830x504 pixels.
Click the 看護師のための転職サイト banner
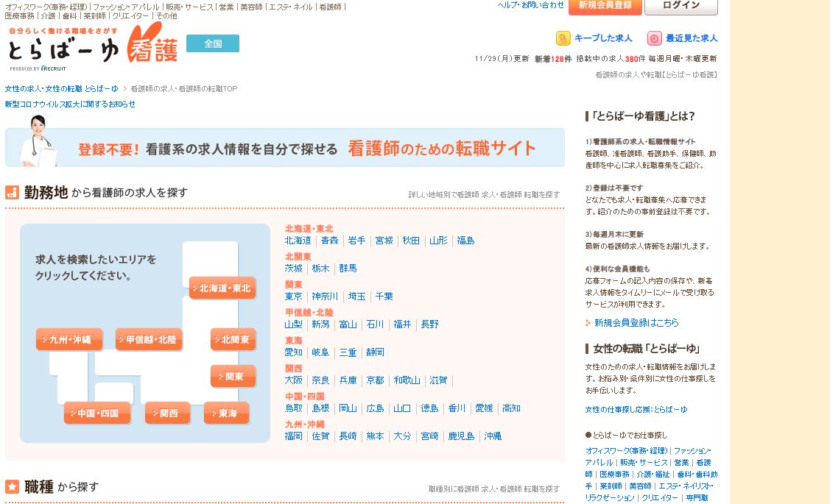click(x=285, y=148)
